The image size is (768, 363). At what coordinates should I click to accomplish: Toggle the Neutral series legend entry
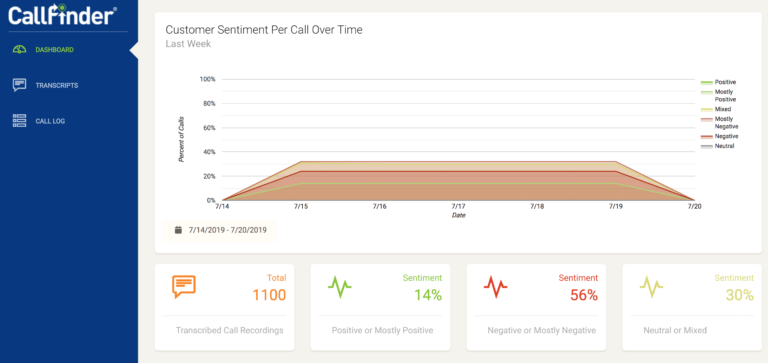click(717, 146)
